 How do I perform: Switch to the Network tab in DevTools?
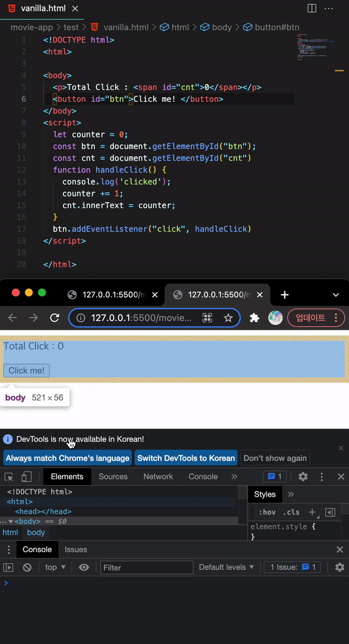tap(158, 476)
